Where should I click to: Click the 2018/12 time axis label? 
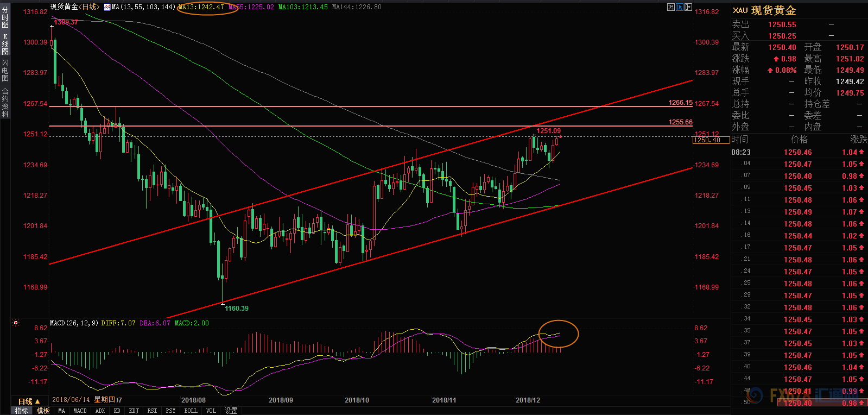[x=528, y=400]
